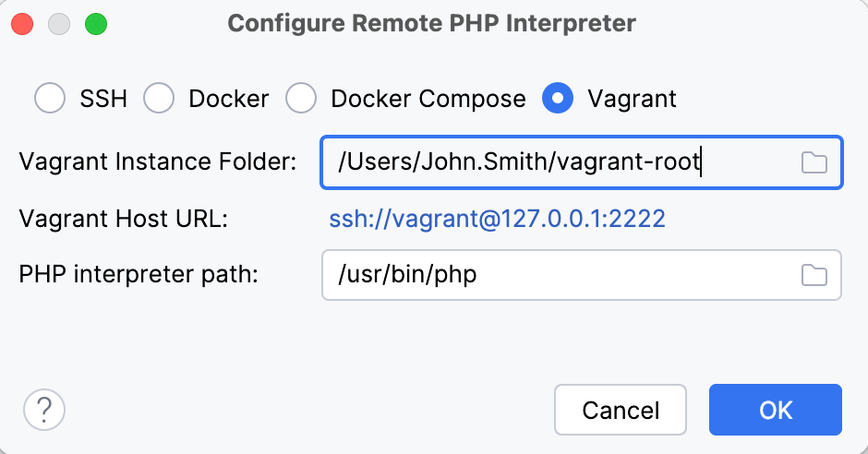Click the "PHP interpreter path:" label
The width and height of the screenshot is (868, 454).
click(139, 275)
